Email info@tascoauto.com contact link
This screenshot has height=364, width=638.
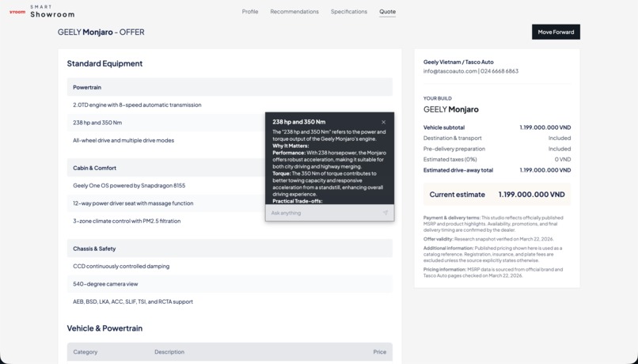click(x=450, y=70)
